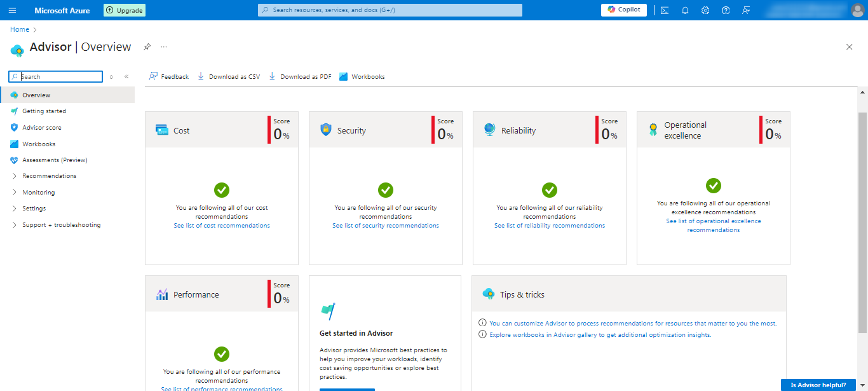The image size is (868, 391).
Task: Click the customize Advisor tip link
Action: [633, 324]
